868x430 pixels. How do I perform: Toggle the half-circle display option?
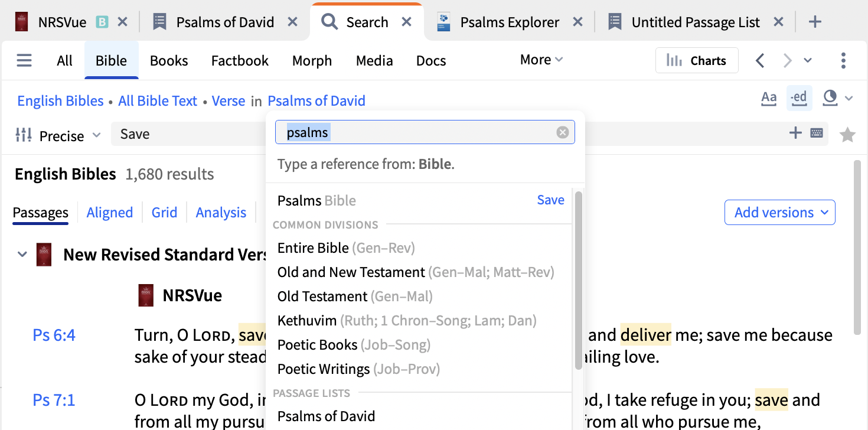830,99
